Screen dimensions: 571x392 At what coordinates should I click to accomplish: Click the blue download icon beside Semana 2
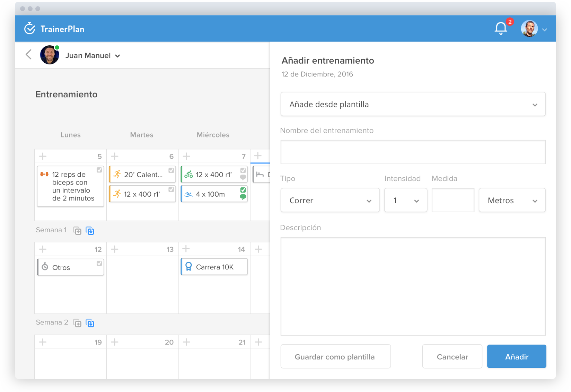[90, 323]
